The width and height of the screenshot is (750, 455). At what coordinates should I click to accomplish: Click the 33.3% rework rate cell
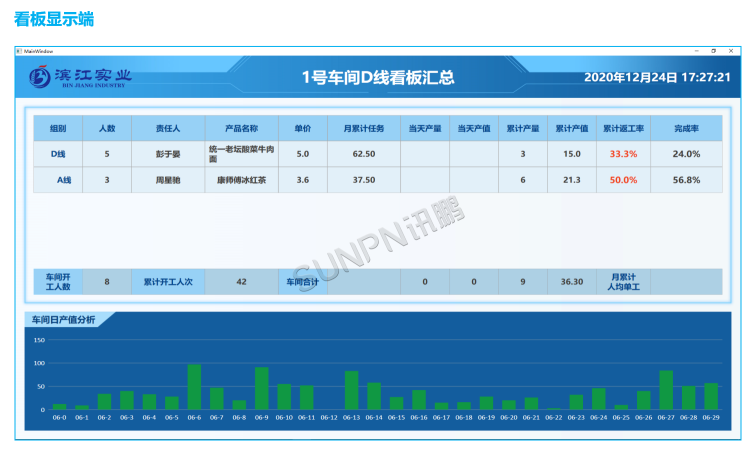(623, 154)
